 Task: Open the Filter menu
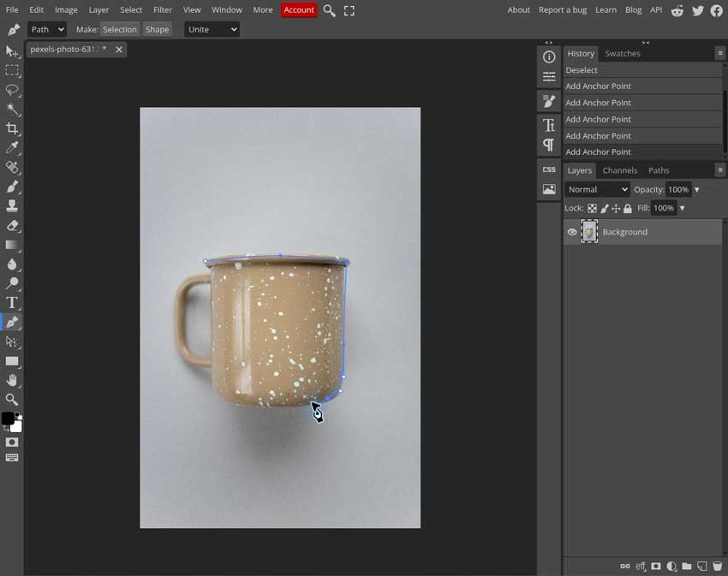coord(163,9)
